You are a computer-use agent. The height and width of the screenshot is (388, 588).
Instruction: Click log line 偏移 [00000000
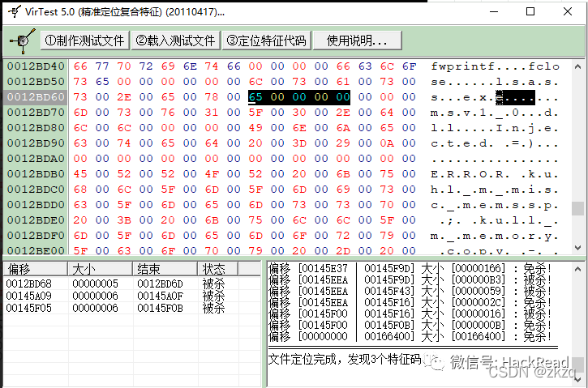tap(410, 336)
